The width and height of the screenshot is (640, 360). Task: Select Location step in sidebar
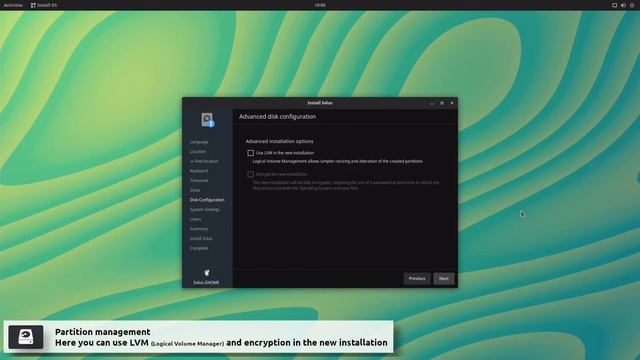click(198, 151)
